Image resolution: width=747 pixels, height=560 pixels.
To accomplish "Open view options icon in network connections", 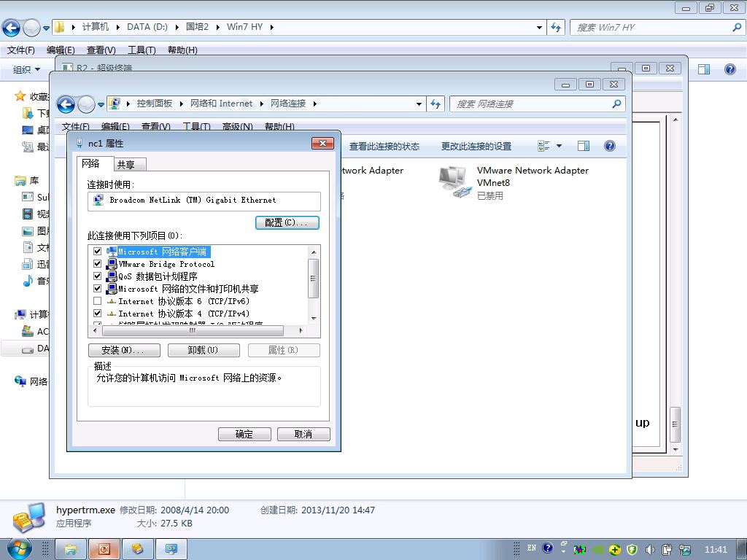I will point(543,146).
